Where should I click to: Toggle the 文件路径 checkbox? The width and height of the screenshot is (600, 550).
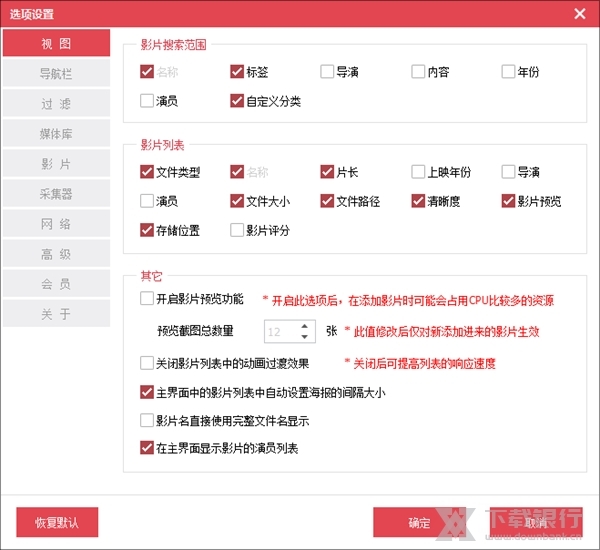tap(327, 201)
